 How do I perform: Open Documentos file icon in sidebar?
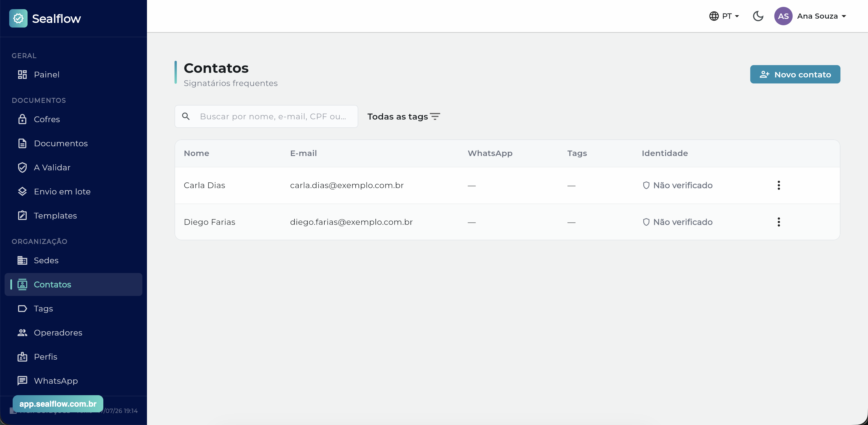coord(22,143)
